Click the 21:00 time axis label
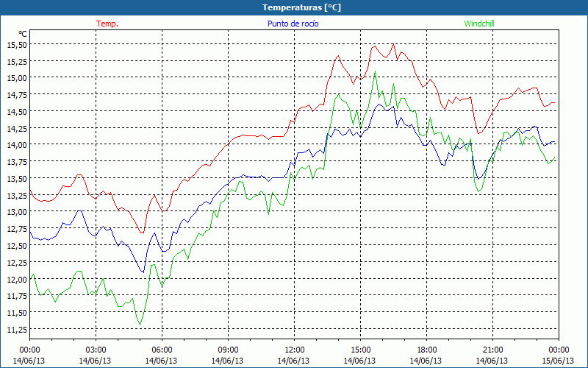Viewport: 588px width, 368px height. click(492, 350)
